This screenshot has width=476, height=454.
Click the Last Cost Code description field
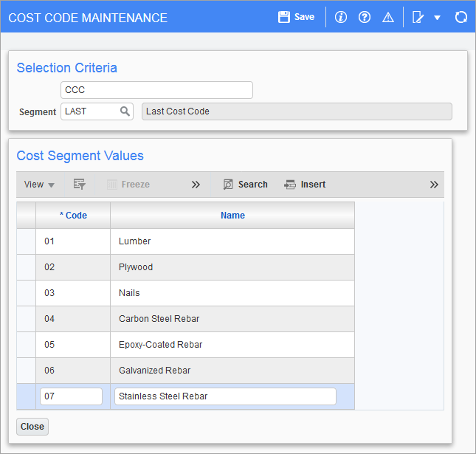(297, 111)
